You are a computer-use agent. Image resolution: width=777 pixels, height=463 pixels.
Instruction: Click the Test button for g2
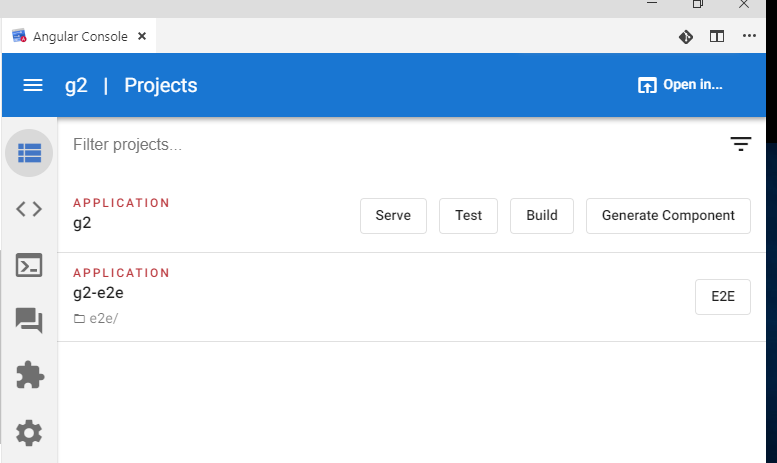468,216
